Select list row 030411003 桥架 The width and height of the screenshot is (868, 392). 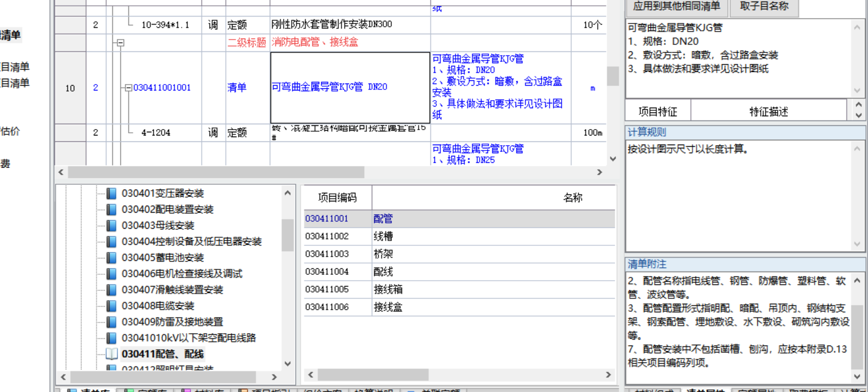[459, 254]
